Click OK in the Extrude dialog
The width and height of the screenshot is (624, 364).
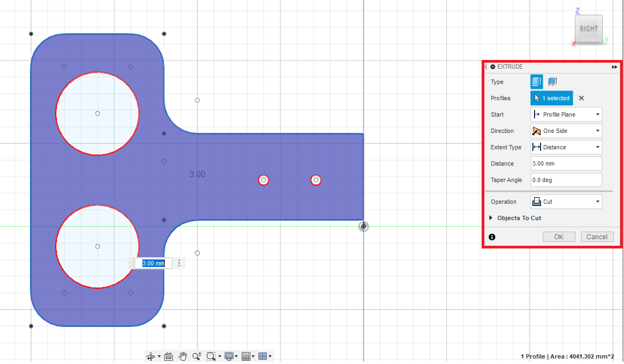(x=559, y=237)
